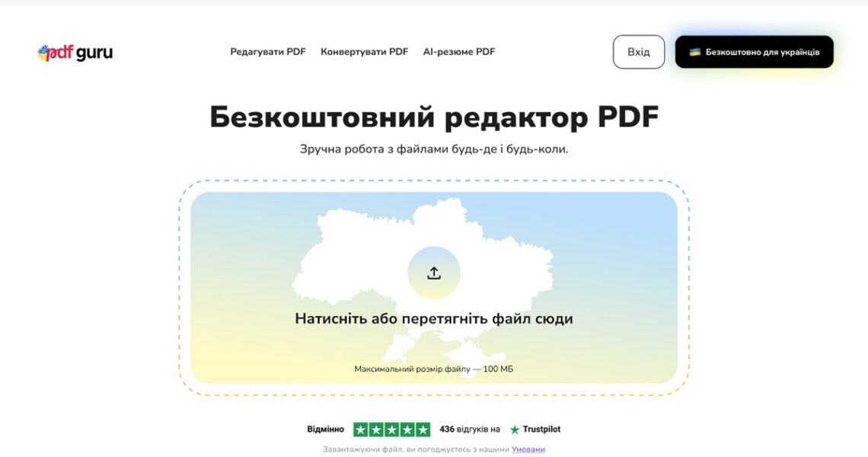Click the pdf guru logo
Screen dimensions: 868x457
coord(75,53)
